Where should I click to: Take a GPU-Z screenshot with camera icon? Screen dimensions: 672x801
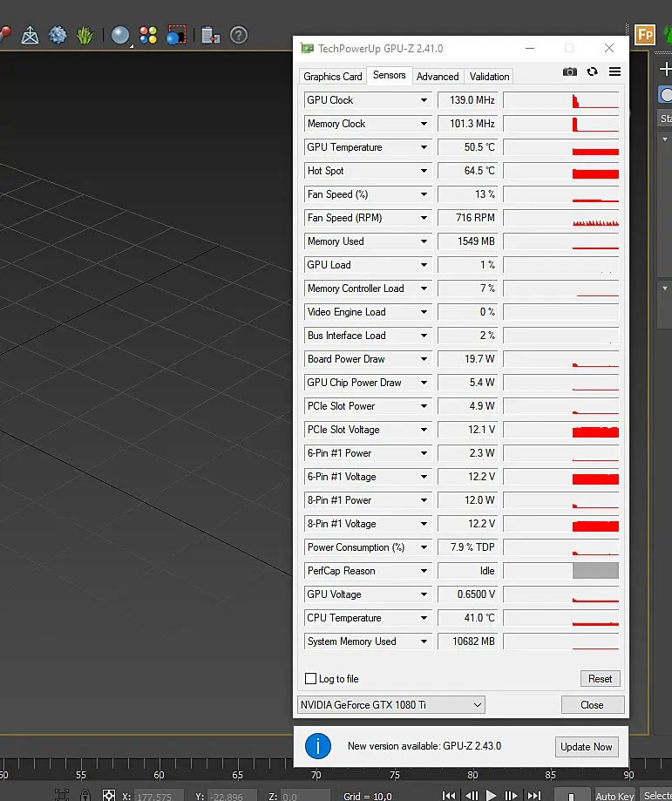tap(569, 71)
